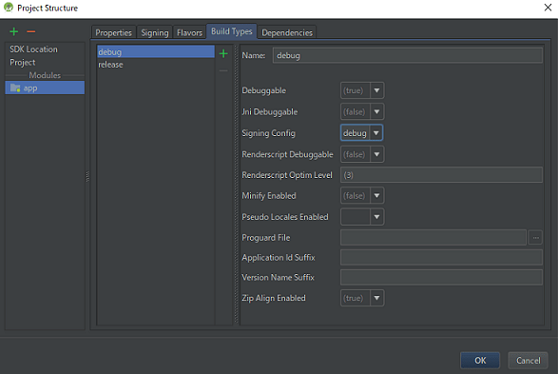The image size is (558, 374).
Task: Click the app module folder icon
Action: pos(15,88)
